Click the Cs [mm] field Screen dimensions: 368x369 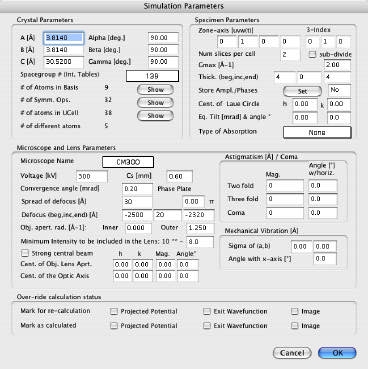pos(179,176)
